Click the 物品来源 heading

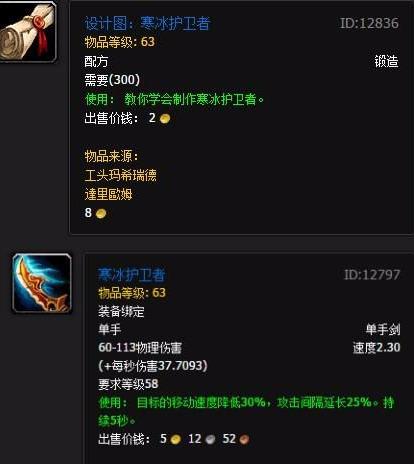pos(111,156)
